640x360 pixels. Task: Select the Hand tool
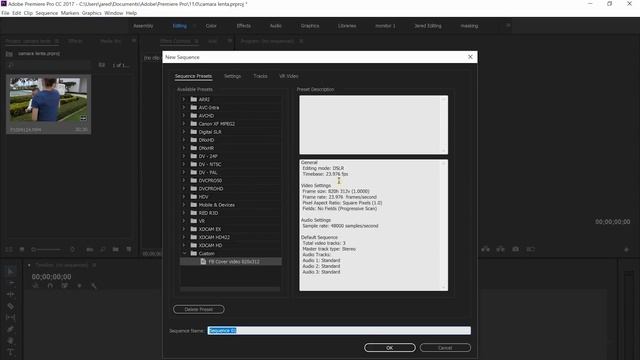[11, 340]
